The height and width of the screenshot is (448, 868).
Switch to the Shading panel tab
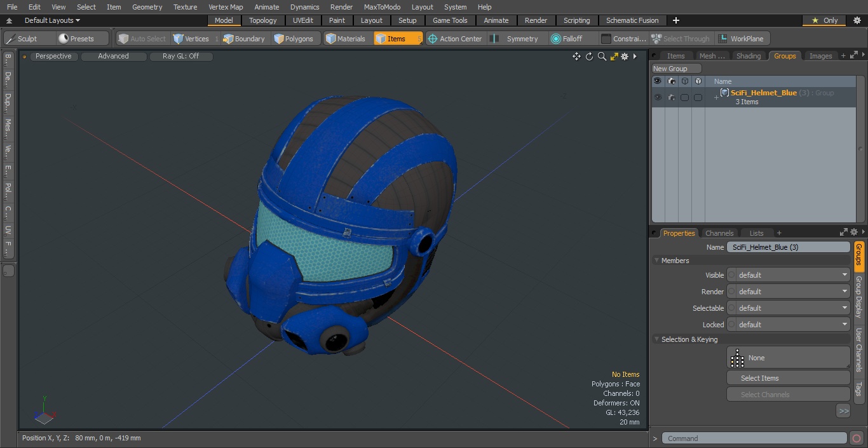click(x=749, y=56)
